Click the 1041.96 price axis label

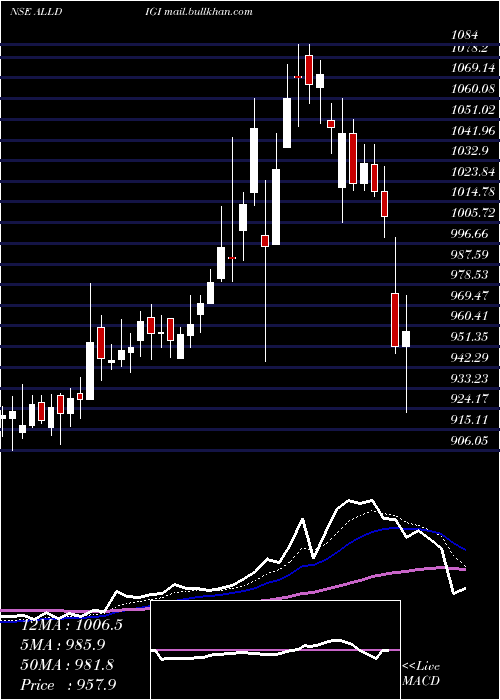473,130
